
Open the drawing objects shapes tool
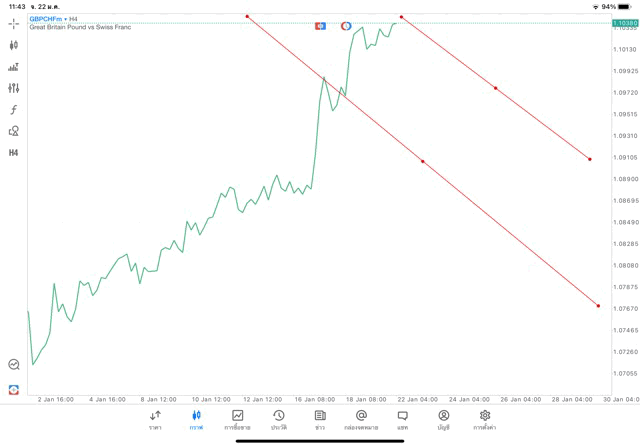pyautogui.click(x=13, y=131)
